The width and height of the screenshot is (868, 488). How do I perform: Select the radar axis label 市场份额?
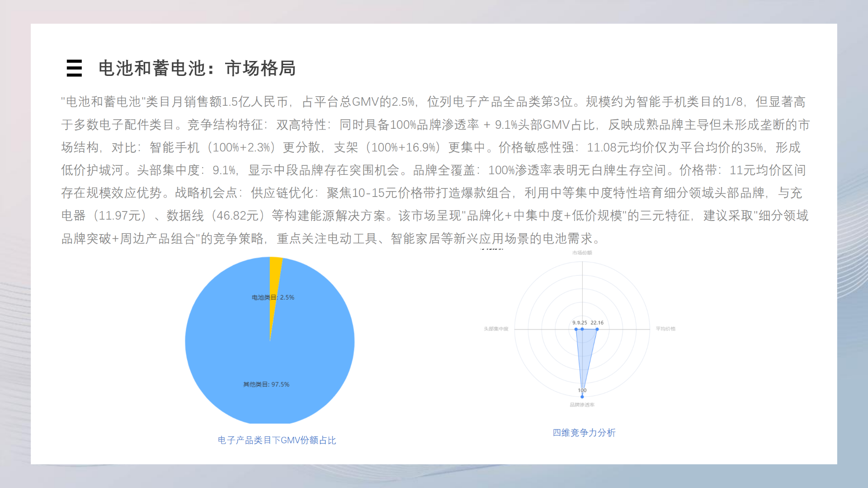[x=582, y=253]
